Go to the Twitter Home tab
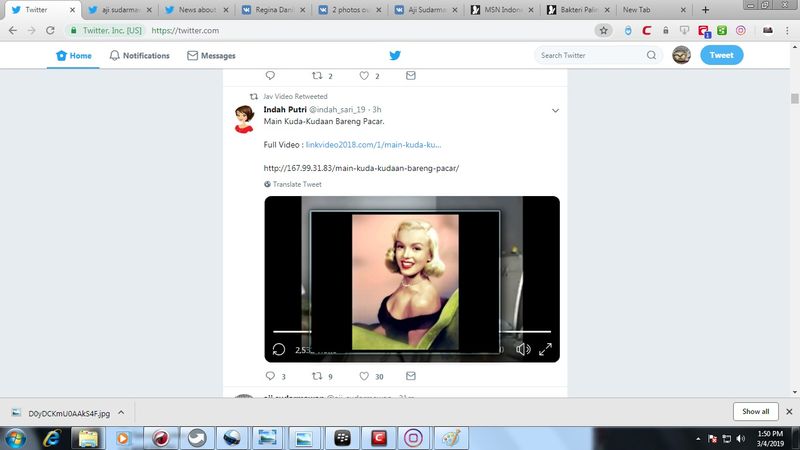The height and width of the screenshot is (450, 800). (73, 56)
